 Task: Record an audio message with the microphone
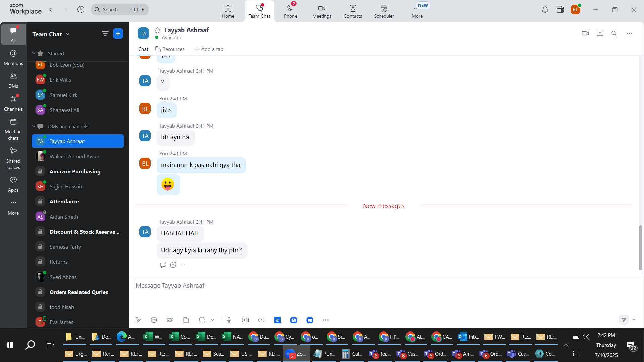click(x=229, y=320)
